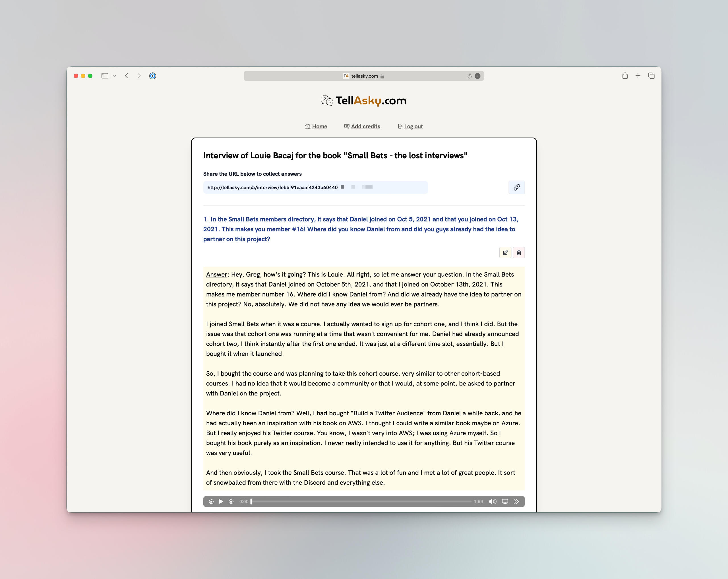The height and width of the screenshot is (579, 728).
Task: Click the interview title heading
Action: [335, 155]
